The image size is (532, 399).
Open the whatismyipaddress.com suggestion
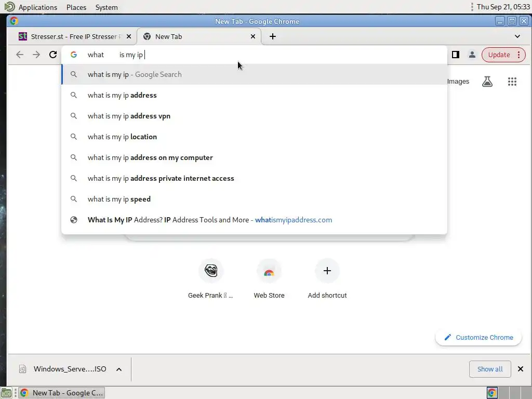254,220
